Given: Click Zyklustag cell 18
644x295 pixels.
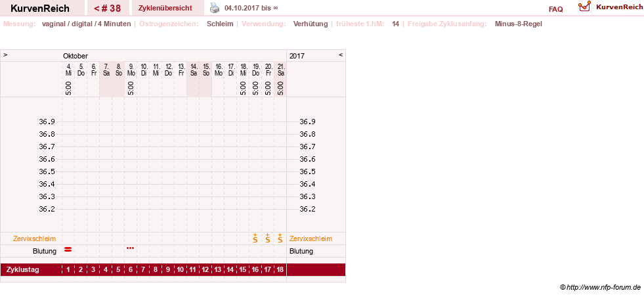Looking at the screenshot, I should [x=280, y=270].
